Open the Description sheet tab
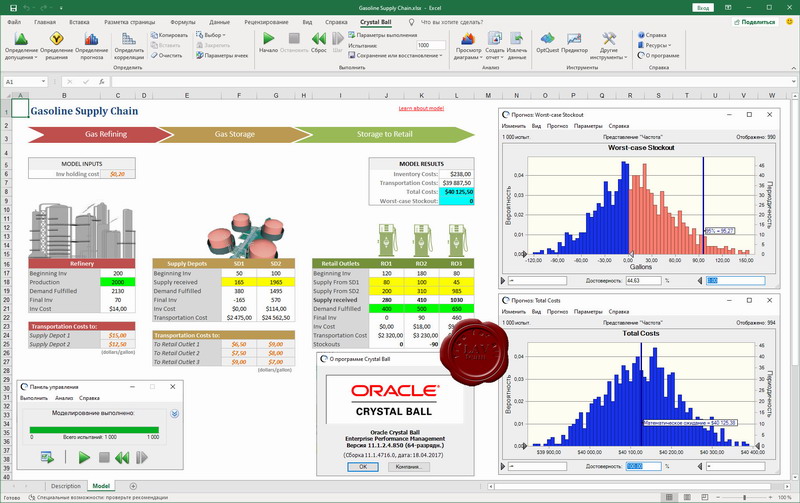The width and height of the screenshot is (800, 503). click(66, 486)
